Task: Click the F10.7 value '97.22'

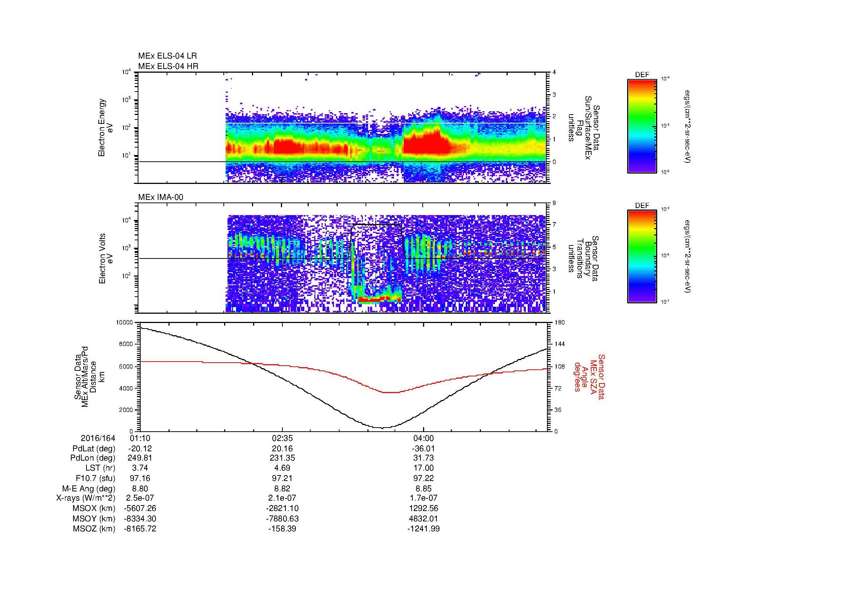Action: pyautogui.click(x=423, y=478)
